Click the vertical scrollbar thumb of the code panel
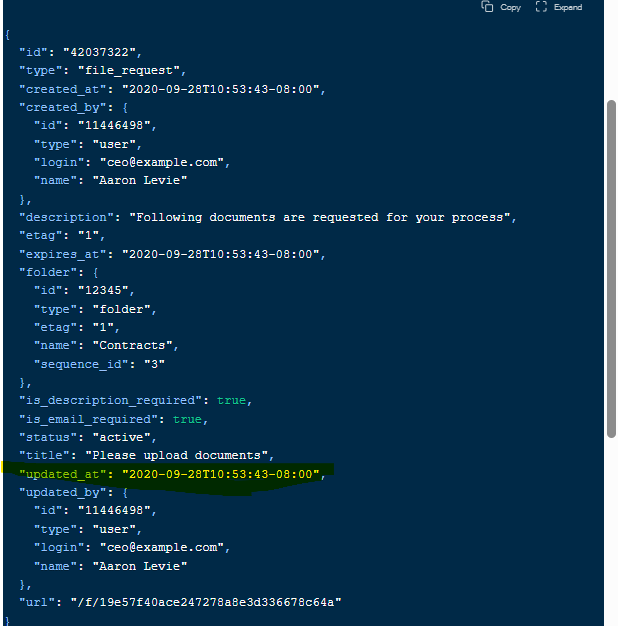This screenshot has height=626, width=618. pos(611,269)
